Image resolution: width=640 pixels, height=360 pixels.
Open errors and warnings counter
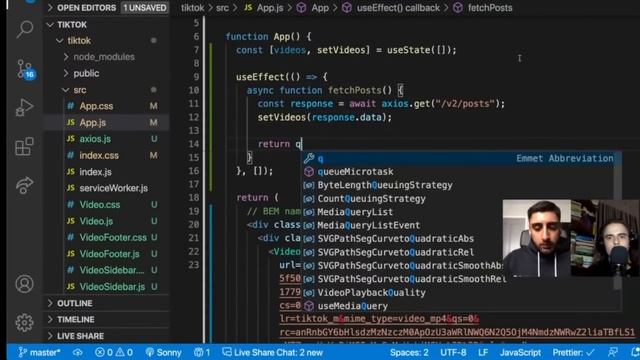click(x=114, y=352)
